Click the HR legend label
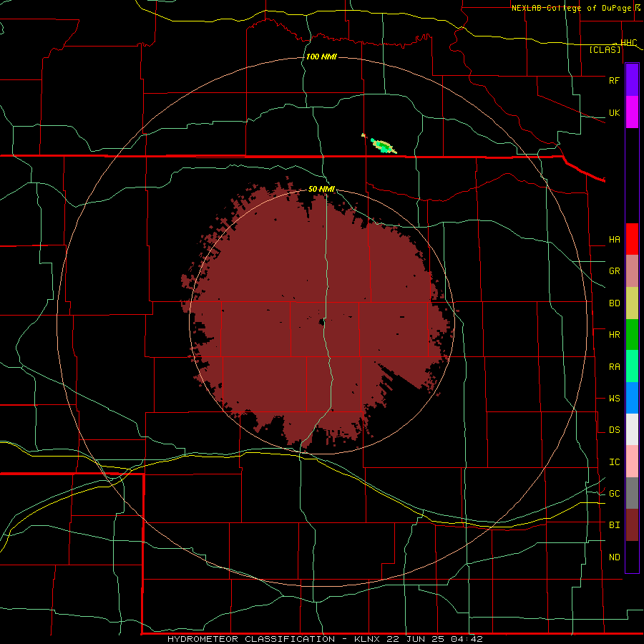644x644 pixels. click(614, 335)
